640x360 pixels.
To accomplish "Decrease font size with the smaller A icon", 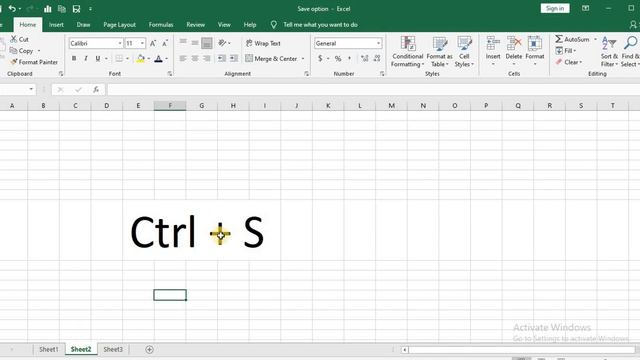I will click(x=165, y=43).
